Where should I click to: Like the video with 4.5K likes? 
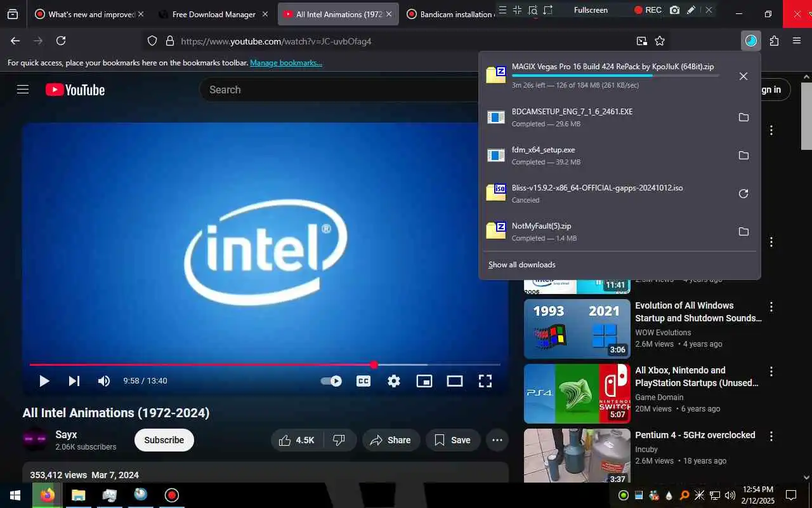click(x=297, y=440)
